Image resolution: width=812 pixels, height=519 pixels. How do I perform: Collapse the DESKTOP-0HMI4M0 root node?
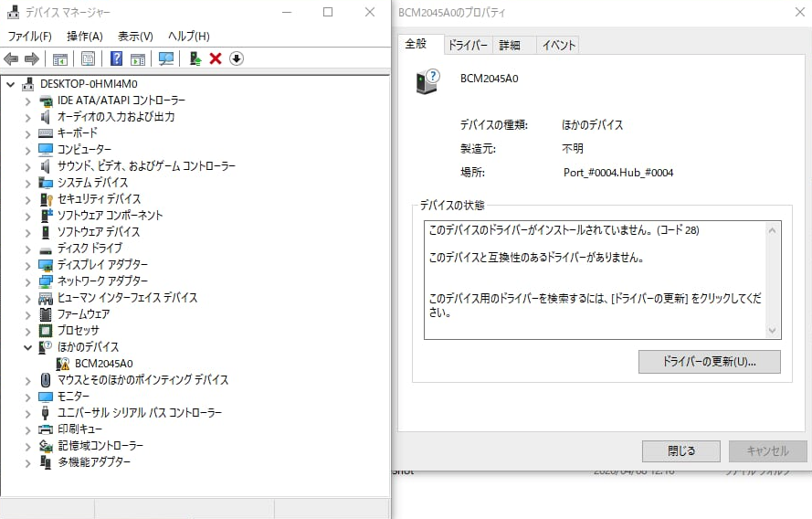tap(10, 84)
